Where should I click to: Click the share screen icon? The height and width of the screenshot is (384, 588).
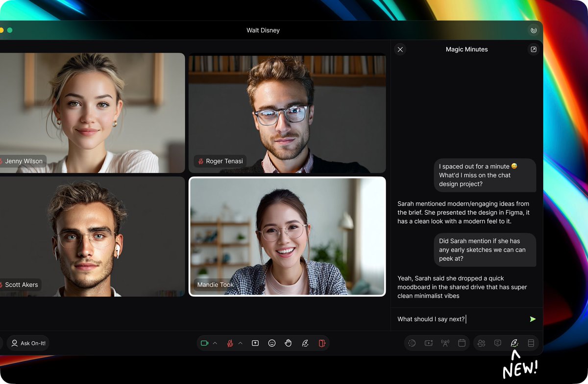255,343
